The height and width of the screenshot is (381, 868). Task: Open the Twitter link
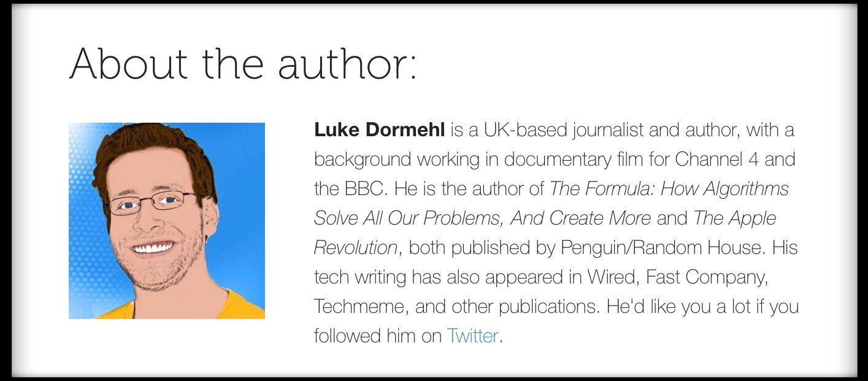pos(472,336)
